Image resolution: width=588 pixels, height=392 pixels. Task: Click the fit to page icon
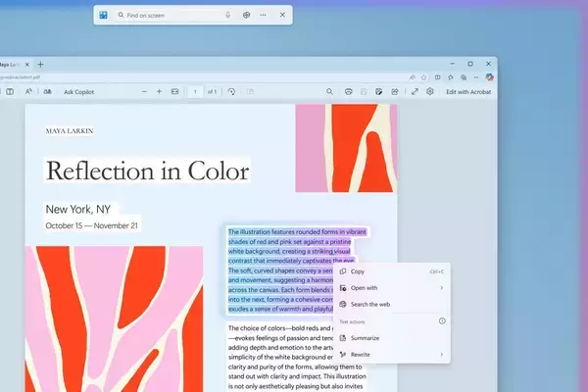tap(174, 91)
